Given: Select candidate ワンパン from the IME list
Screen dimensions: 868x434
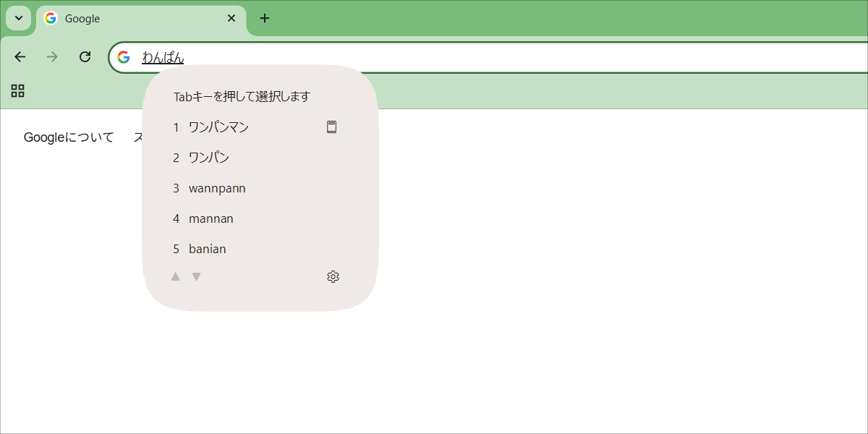Looking at the screenshot, I should tap(208, 157).
